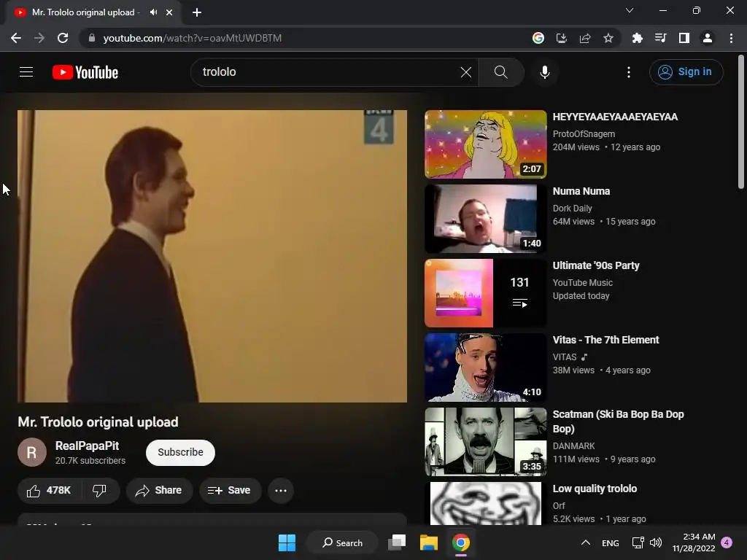Go forward in browser history

pyautogui.click(x=39, y=38)
